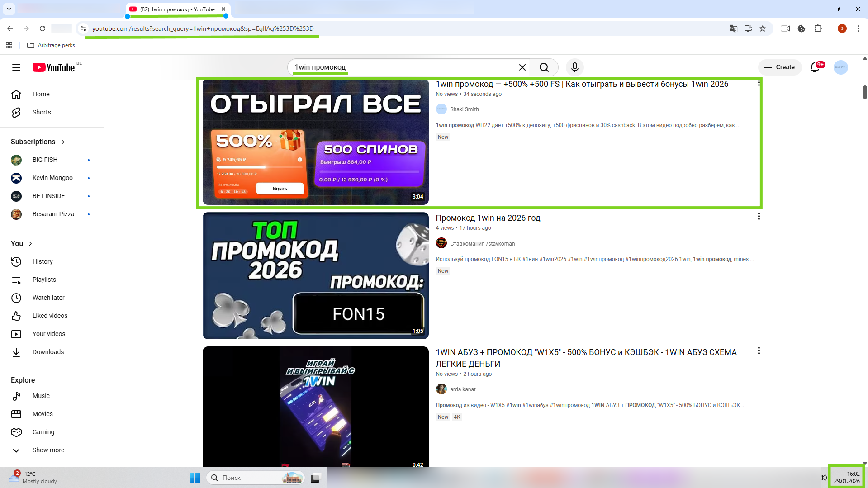Open the Промокод 1win на 2026 год video title
Image resolution: width=868 pixels, height=488 pixels.
488,218
